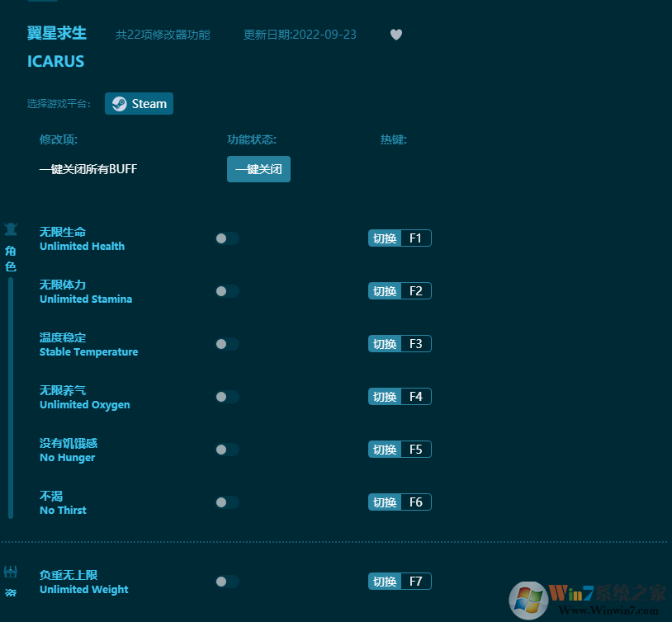Image resolution: width=672 pixels, height=622 pixels.
Task: Click the F2 hotkey for Unlimited Stamina
Action: coord(416,290)
